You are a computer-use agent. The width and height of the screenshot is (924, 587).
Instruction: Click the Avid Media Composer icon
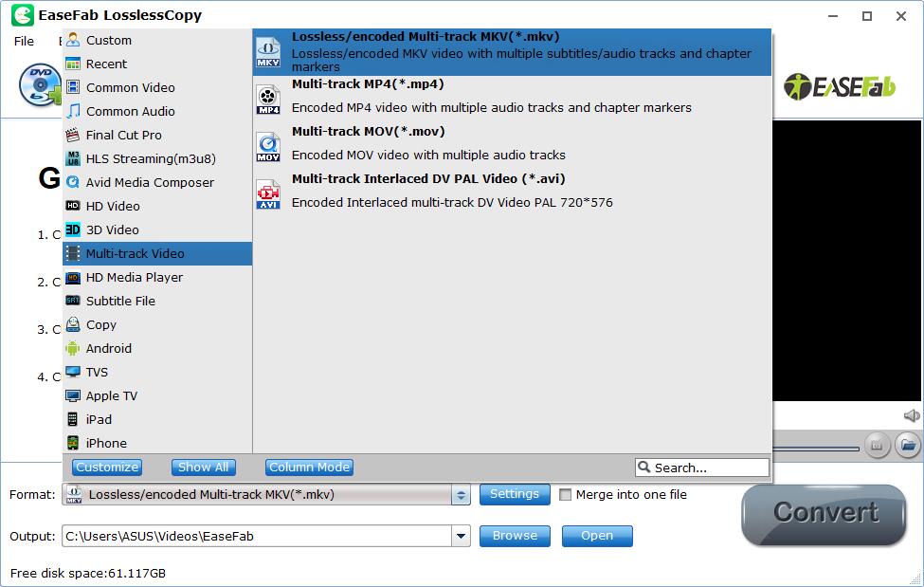tap(73, 182)
